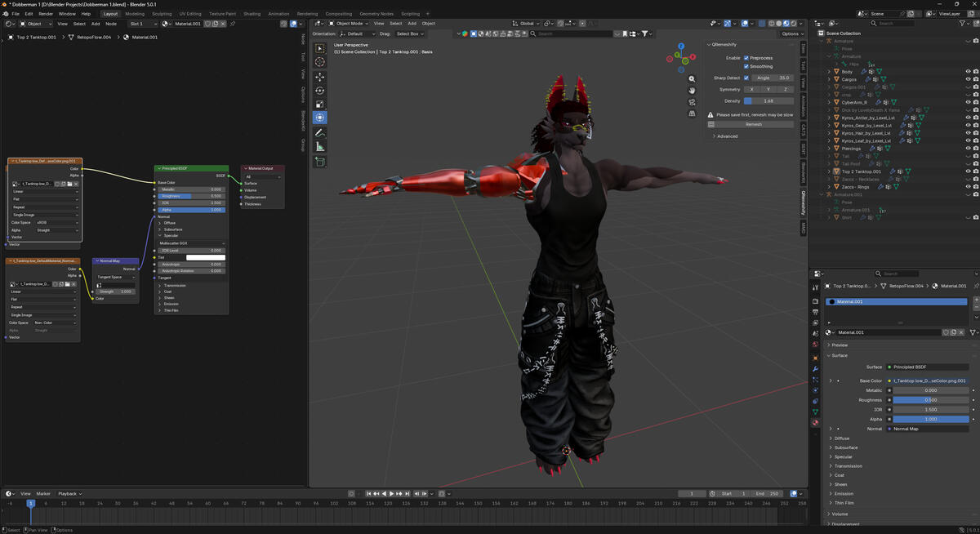Open the Render menu
980x534 pixels.
(46, 14)
